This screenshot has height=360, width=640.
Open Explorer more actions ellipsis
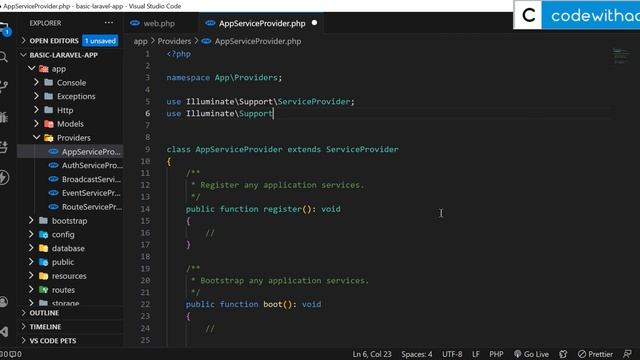tap(109, 23)
